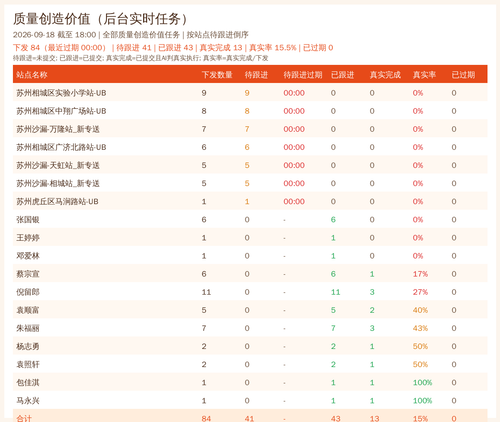Click the 50% 真实率 for 袁照轩
500x422 pixels.
[x=420, y=364]
